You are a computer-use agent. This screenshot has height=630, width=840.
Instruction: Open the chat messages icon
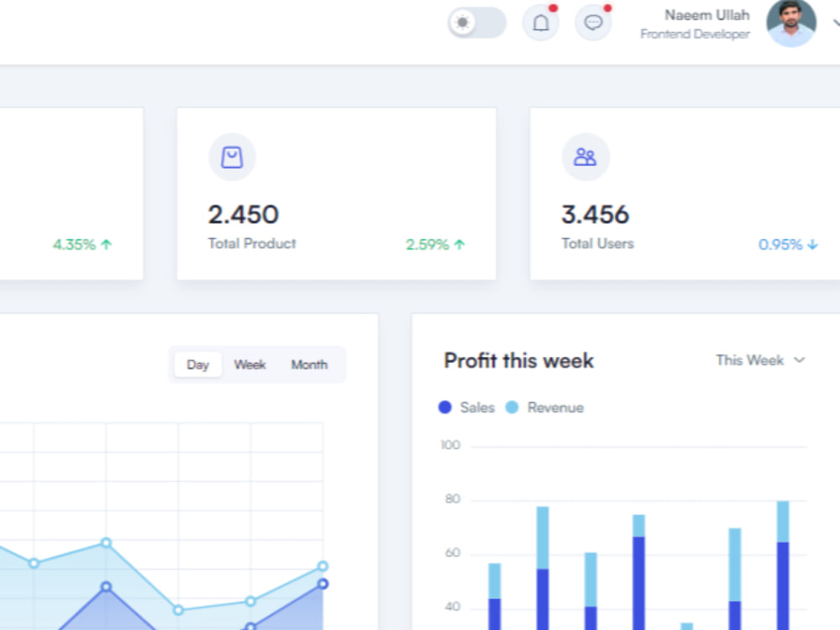tap(593, 23)
